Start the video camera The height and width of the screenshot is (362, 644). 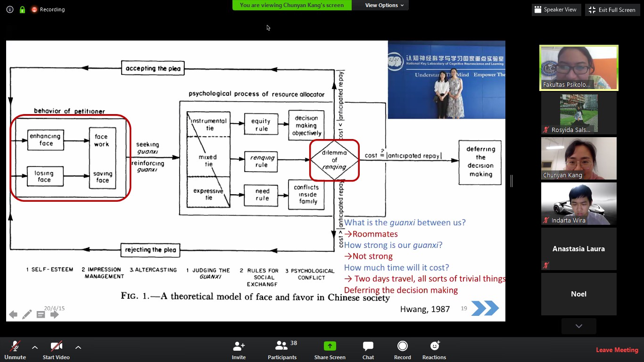pyautogui.click(x=56, y=350)
